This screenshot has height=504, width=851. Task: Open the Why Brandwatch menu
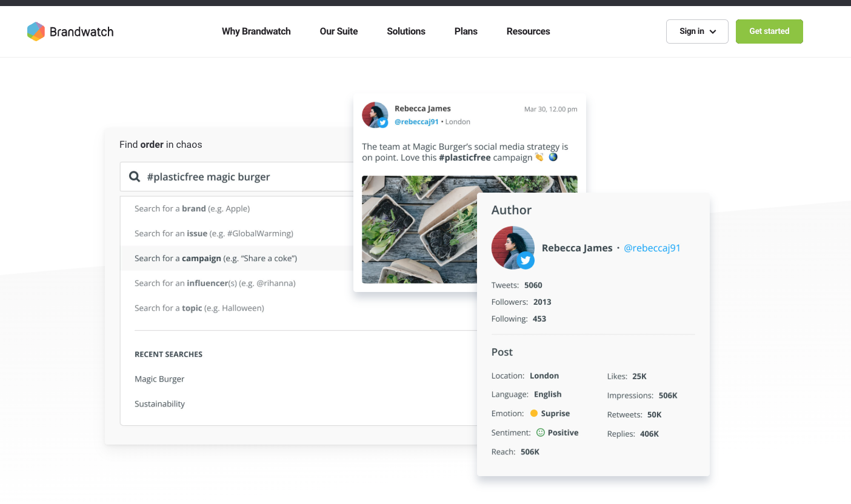pyautogui.click(x=256, y=31)
